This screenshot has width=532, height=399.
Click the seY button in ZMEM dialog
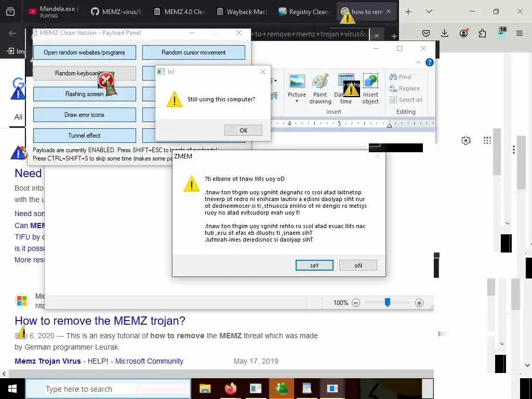314,265
